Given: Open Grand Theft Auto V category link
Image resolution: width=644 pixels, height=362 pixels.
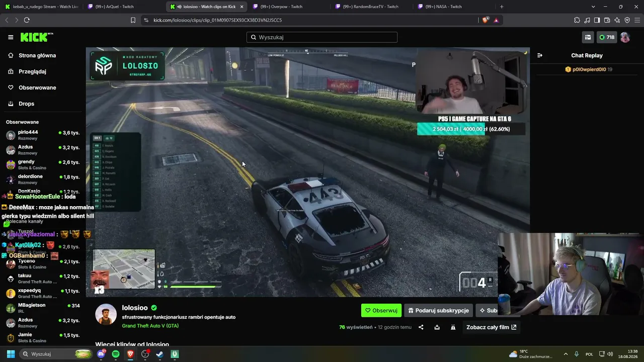Looking at the screenshot, I should tap(150, 326).
